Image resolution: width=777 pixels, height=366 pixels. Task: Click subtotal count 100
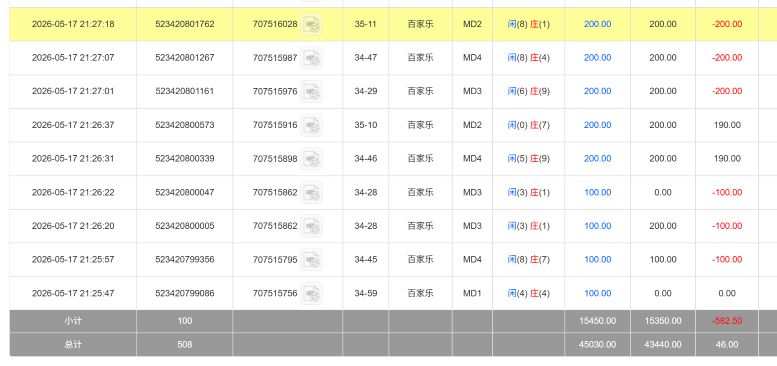pyautogui.click(x=185, y=321)
